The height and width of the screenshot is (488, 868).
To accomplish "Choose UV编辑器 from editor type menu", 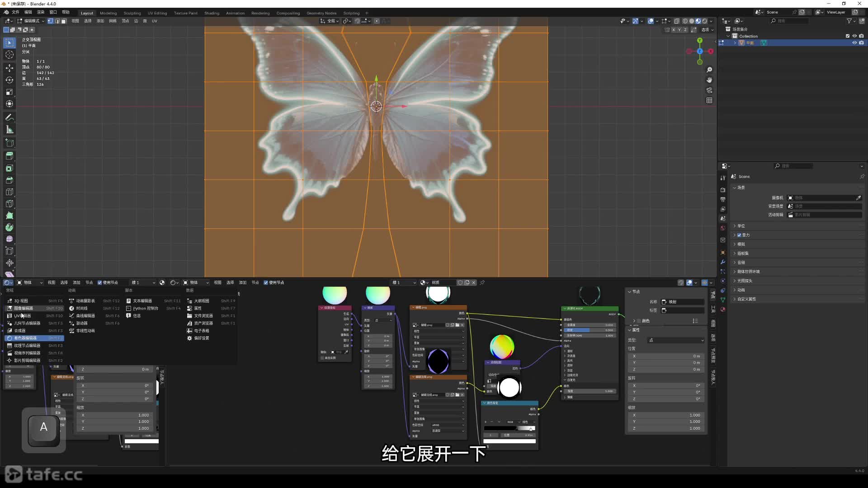I will (x=34, y=316).
